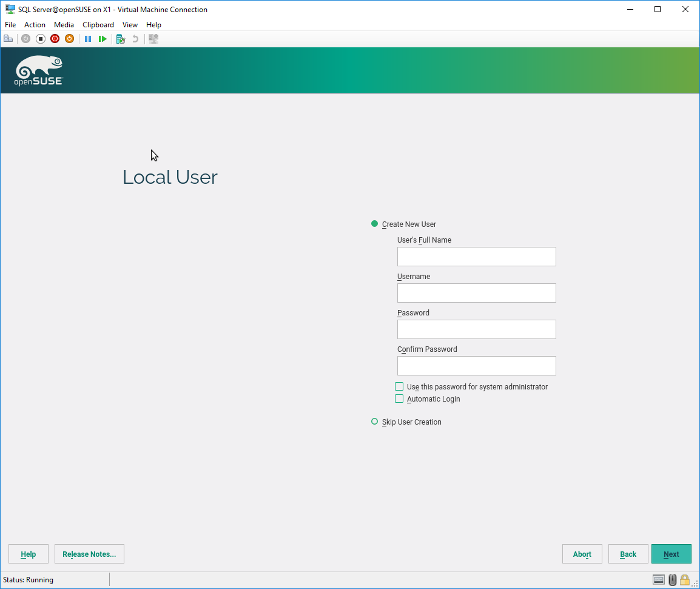Open the Action menu

point(35,24)
